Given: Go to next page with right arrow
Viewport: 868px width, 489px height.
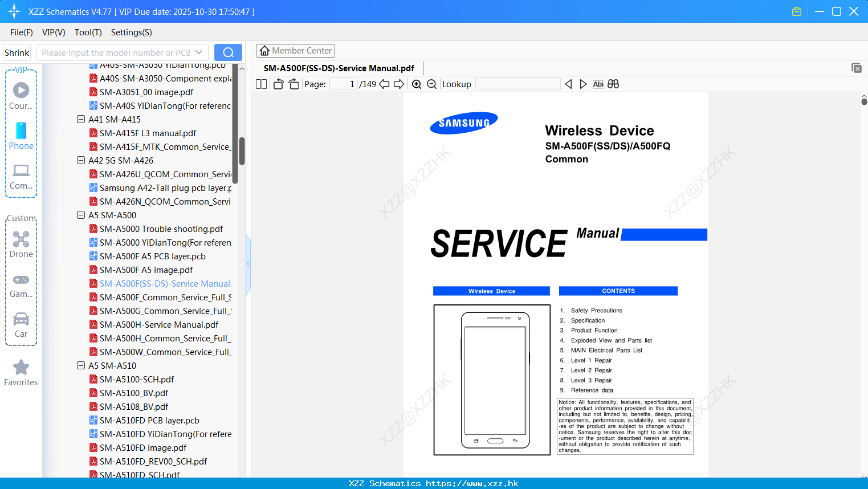Looking at the screenshot, I should click(399, 84).
